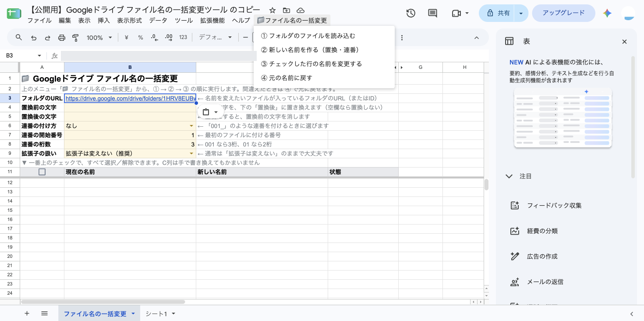Decrease font size minus button
The image size is (644, 321).
coord(245,37)
